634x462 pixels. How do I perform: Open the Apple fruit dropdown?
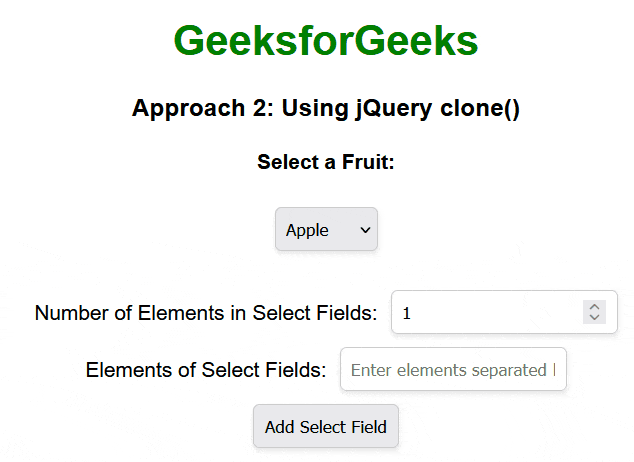pos(326,230)
